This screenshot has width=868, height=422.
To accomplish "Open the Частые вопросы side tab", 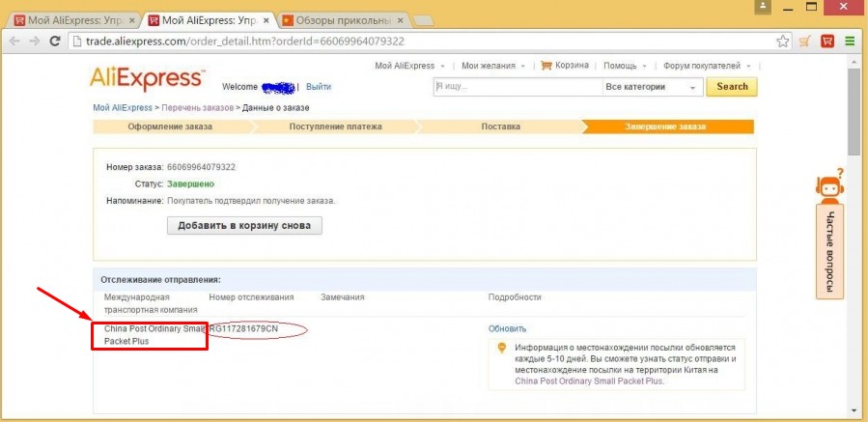I will pos(829,251).
